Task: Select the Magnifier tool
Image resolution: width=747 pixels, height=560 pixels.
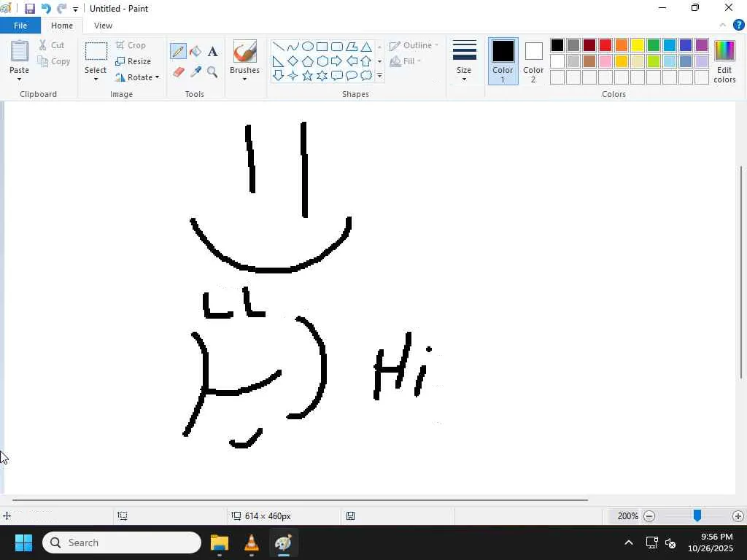Action: tap(212, 72)
